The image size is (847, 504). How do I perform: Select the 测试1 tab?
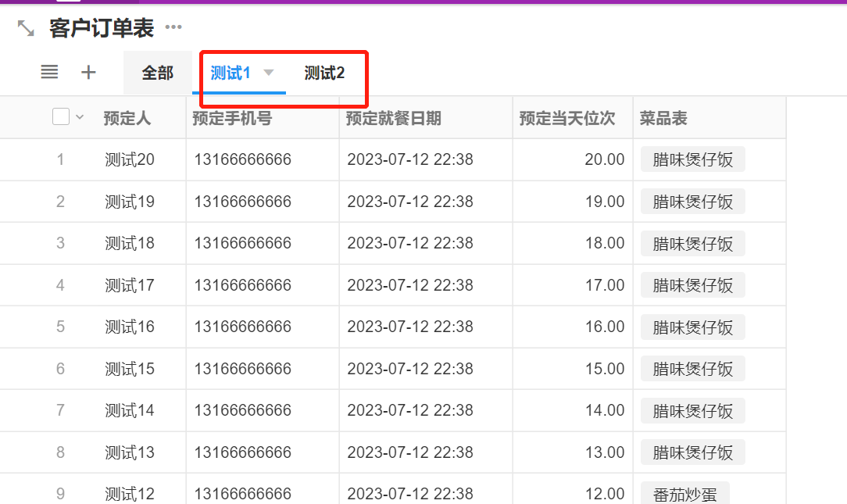click(x=231, y=73)
